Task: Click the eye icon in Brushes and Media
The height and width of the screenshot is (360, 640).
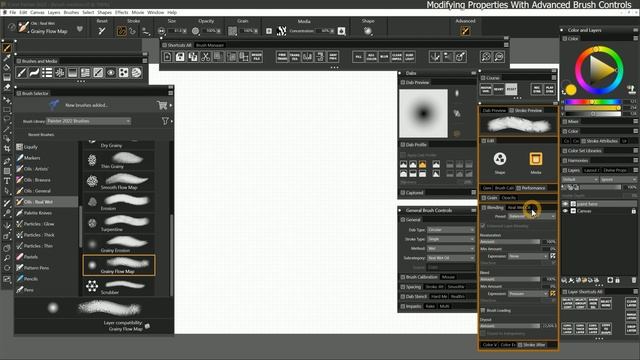Action: click(x=111, y=73)
